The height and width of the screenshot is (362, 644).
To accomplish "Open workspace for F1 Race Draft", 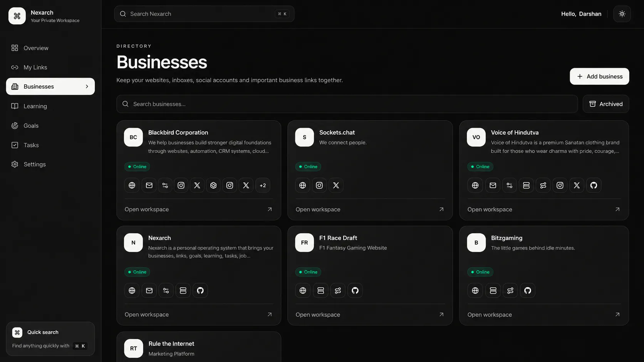I will pyautogui.click(x=370, y=315).
